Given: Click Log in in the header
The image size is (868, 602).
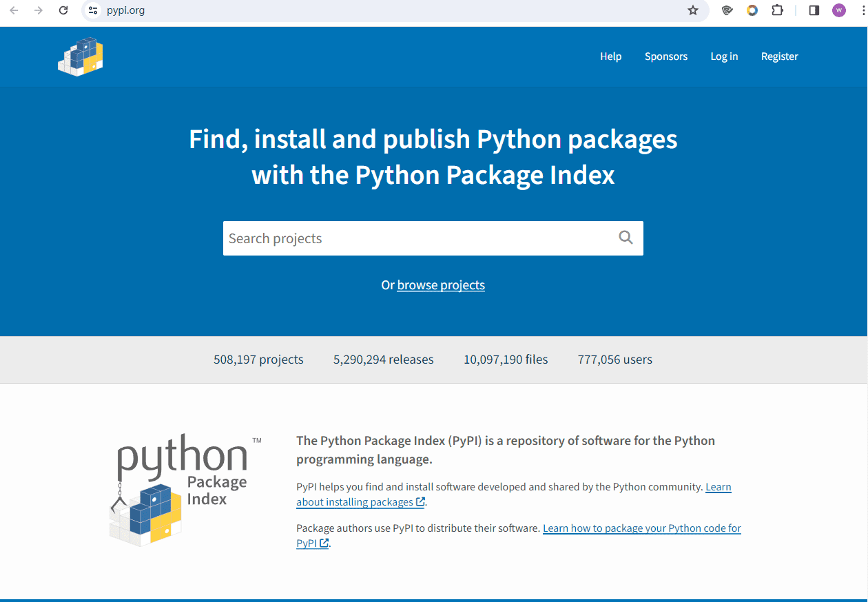Looking at the screenshot, I should [x=724, y=56].
